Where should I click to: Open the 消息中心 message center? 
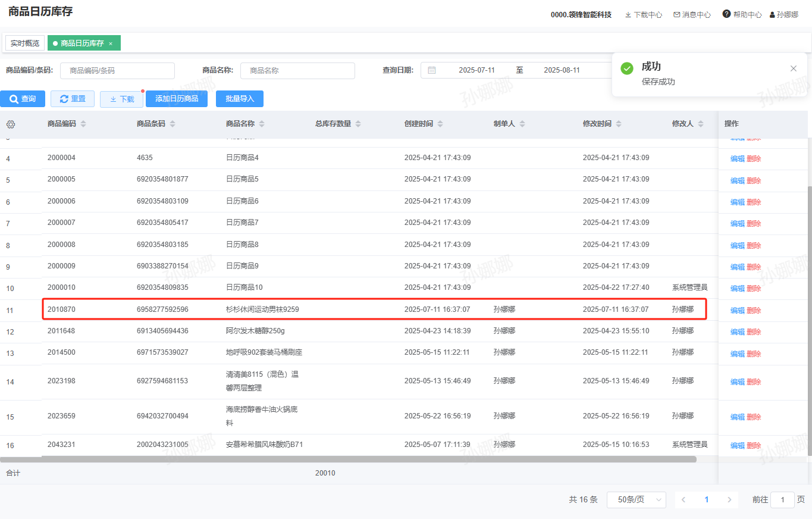[692, 15]
